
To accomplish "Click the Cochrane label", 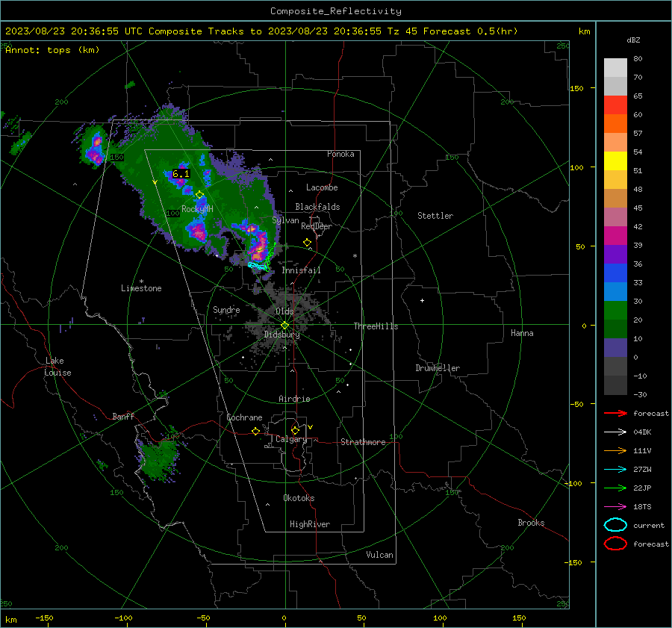I will (244, 417).
